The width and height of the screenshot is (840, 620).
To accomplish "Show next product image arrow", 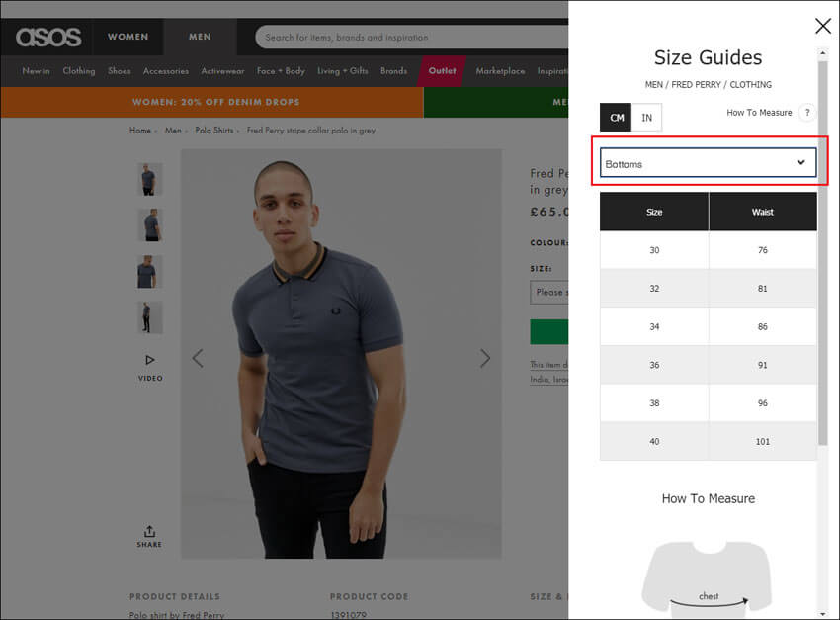I will (485, 358).
